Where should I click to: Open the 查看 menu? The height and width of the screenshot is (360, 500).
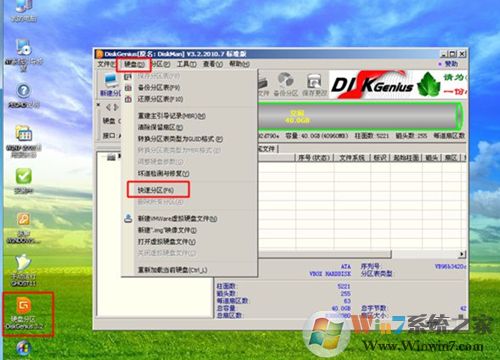(x=213, y=64)
